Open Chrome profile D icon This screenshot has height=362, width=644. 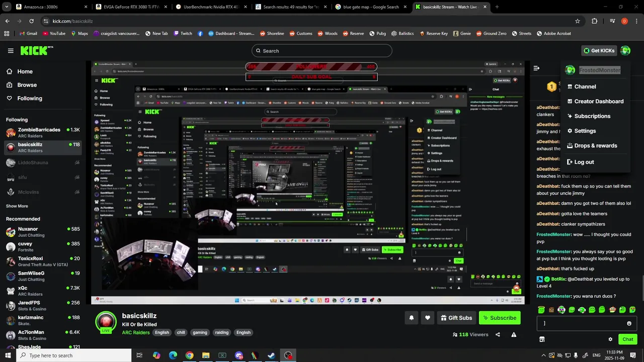pyautogui.click(x=624, y=21)
